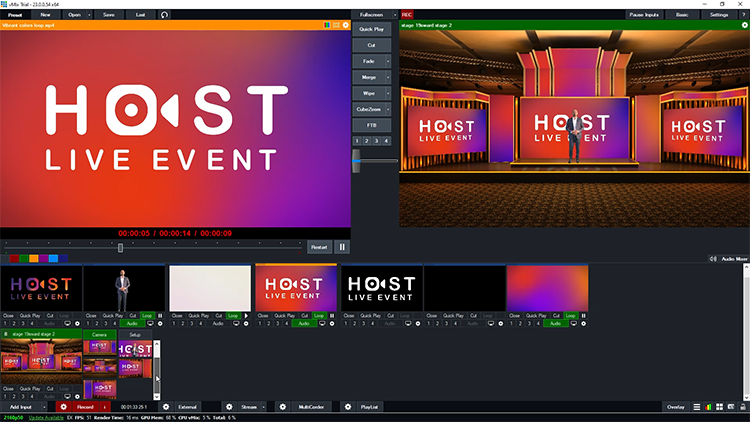Click the Quick Play transition button
This screenshot has width=750, height=422.
[x=371, y=29]
